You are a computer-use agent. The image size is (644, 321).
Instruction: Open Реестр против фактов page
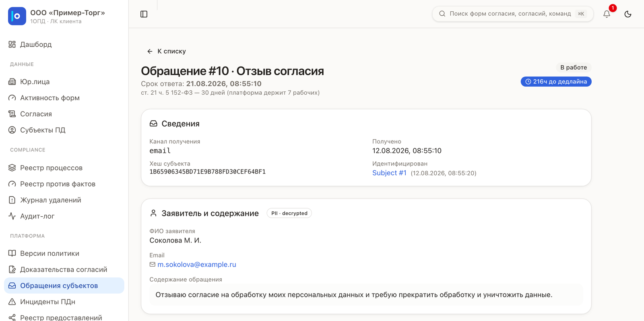(x=64, y=184)
